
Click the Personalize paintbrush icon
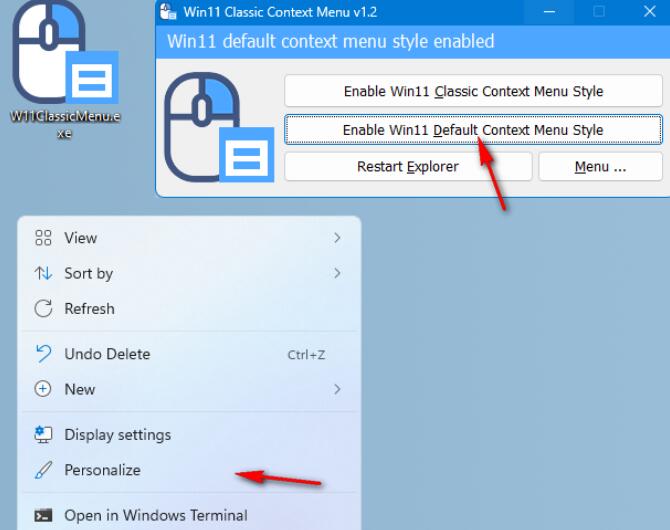[43, 470]
